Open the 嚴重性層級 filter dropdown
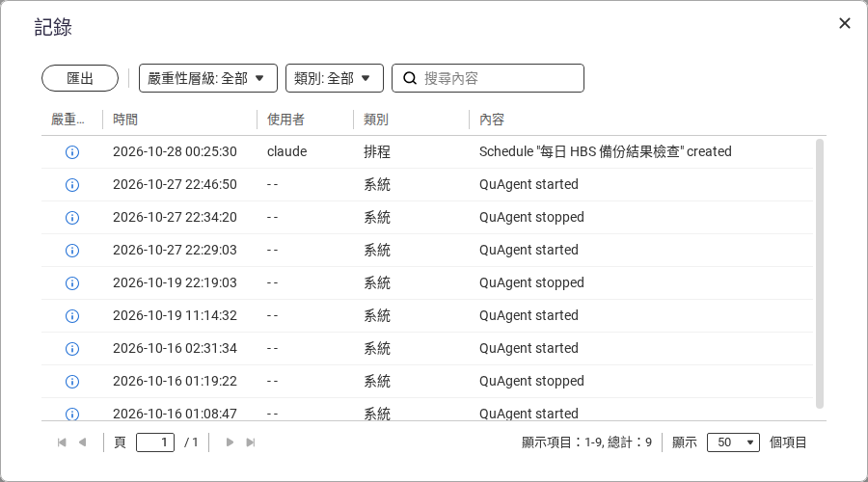 tap(207, 78)
